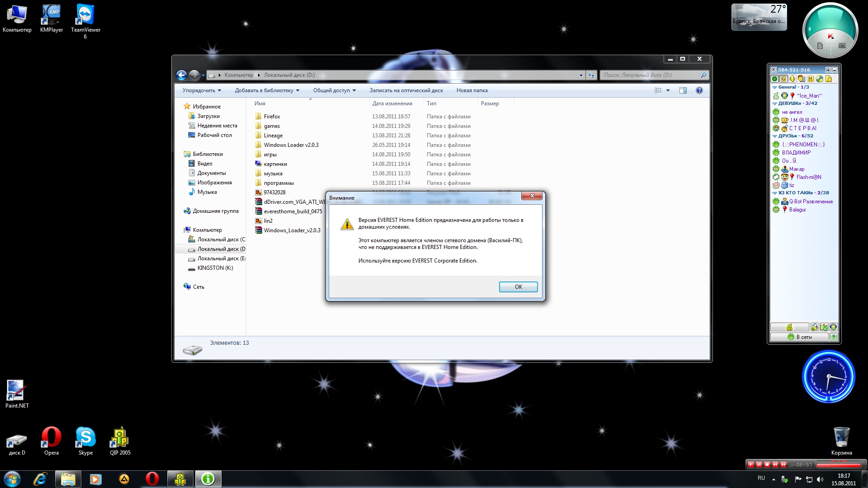This screenshot has height=488, width=868.
Task: Toggle sound icon in QIP toolbar
Action: [x=793, y=79]
